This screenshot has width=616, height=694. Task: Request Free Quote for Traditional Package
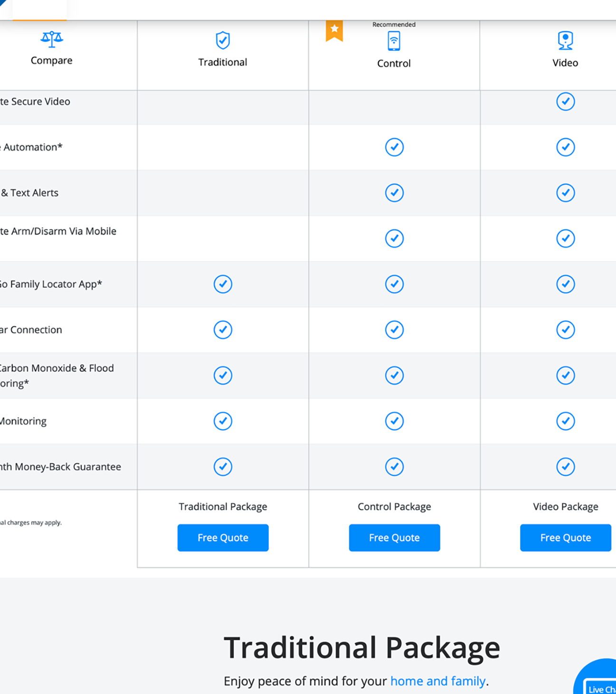(223, 538)
